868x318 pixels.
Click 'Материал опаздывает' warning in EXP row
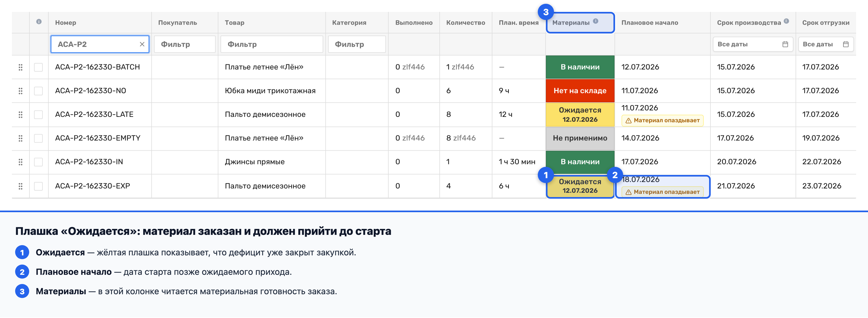tap(662, 192)
